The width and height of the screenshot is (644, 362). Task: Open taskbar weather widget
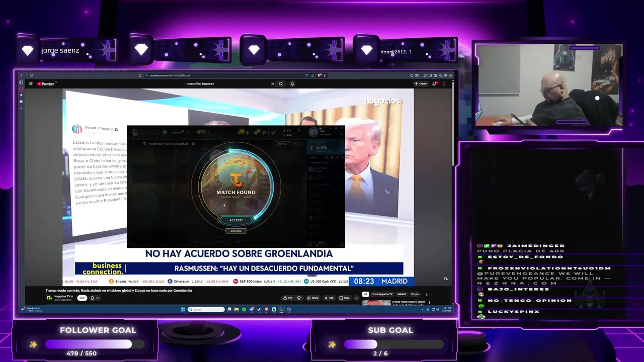(31, 309)
